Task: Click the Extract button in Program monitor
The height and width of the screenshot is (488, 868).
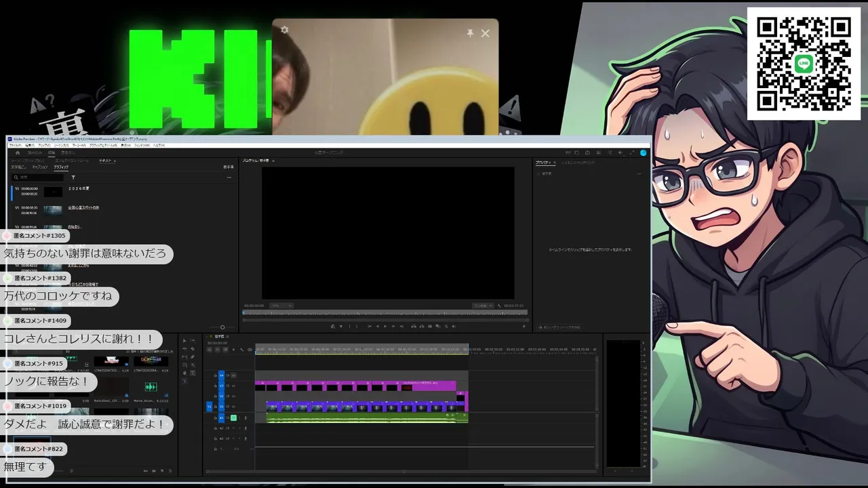Action: [422, 326]
